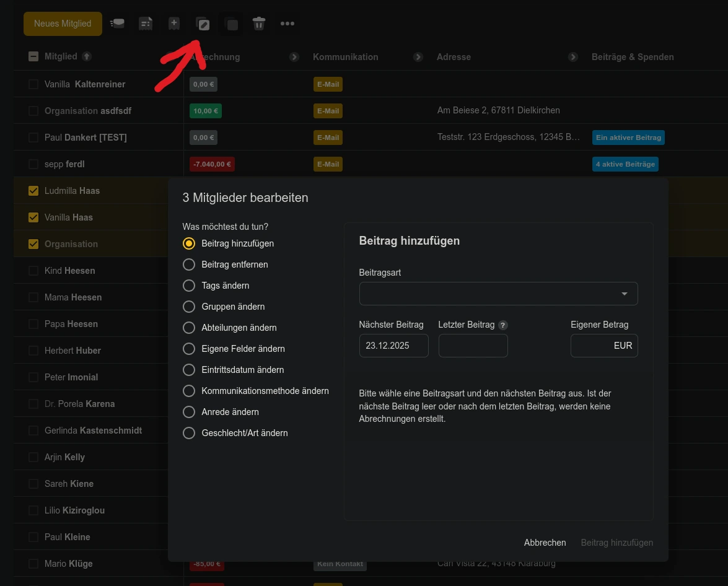
Task: Click the bulk edit members icon
Action: tap(203, 24)
